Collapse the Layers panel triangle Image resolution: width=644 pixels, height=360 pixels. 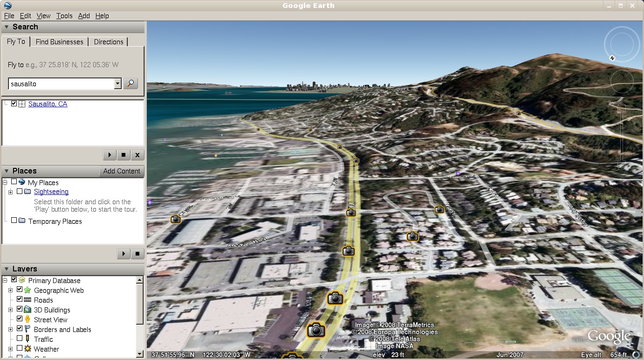[7, 269]
